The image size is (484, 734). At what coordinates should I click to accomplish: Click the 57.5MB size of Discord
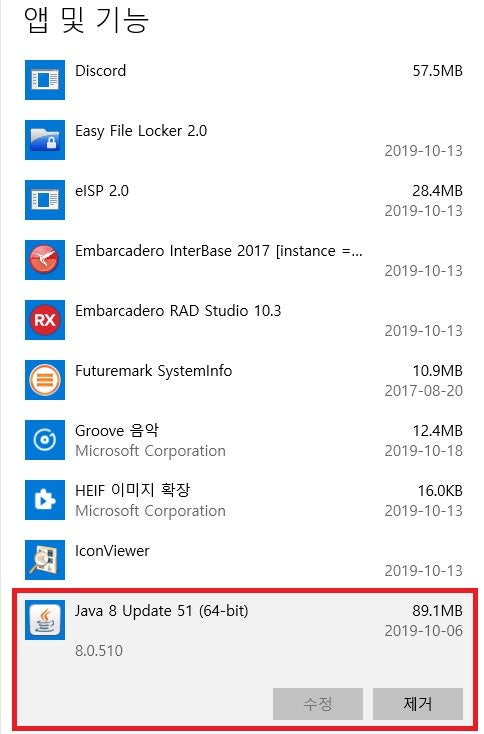click(x=437, y=71)
